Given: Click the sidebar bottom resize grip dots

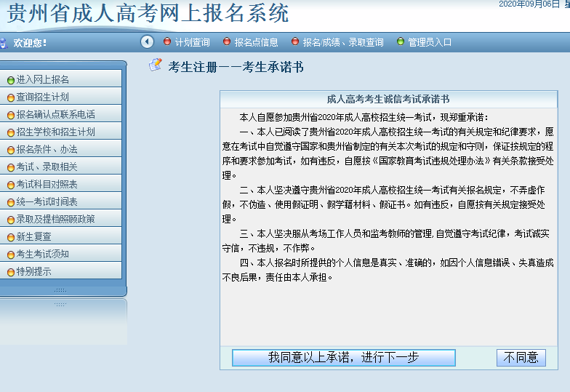Looking at the screenshot, I should click(60, 290).
